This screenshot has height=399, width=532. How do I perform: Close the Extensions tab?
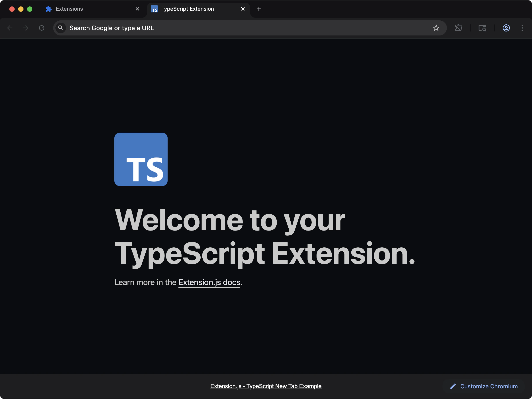click(137, 9)
